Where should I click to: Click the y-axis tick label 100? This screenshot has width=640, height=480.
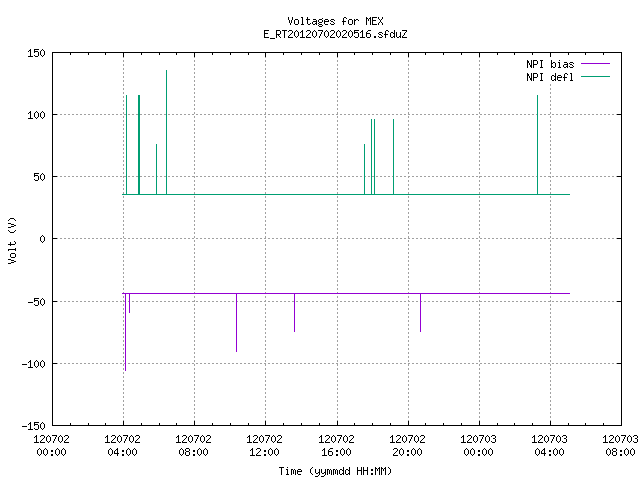click(36, 115)
